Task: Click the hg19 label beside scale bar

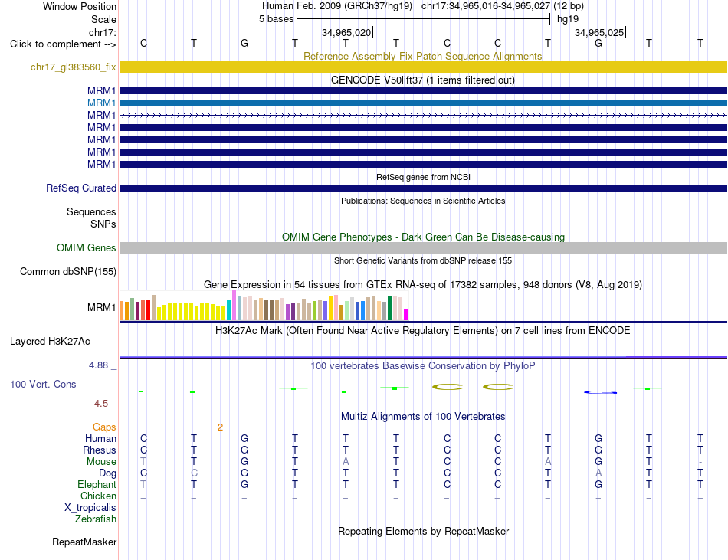Action: pyautogui.click(x=568, y=19)
